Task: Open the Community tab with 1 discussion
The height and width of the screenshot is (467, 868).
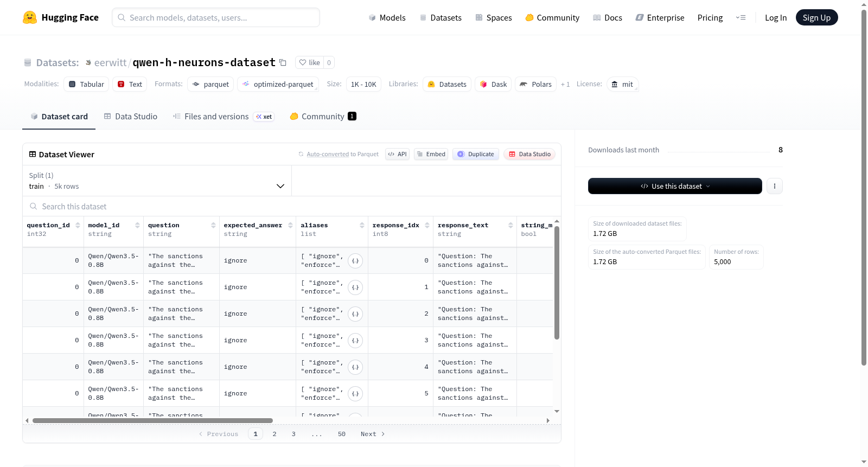Action: pyautogui.click(x=323, y=117)
